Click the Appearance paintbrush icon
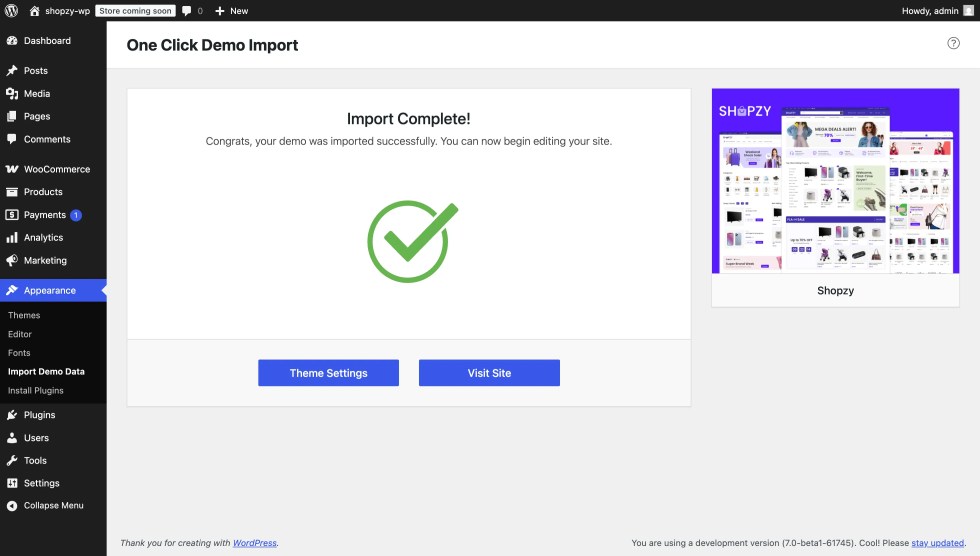Screen dimensions: 980x556 (12, 290)
